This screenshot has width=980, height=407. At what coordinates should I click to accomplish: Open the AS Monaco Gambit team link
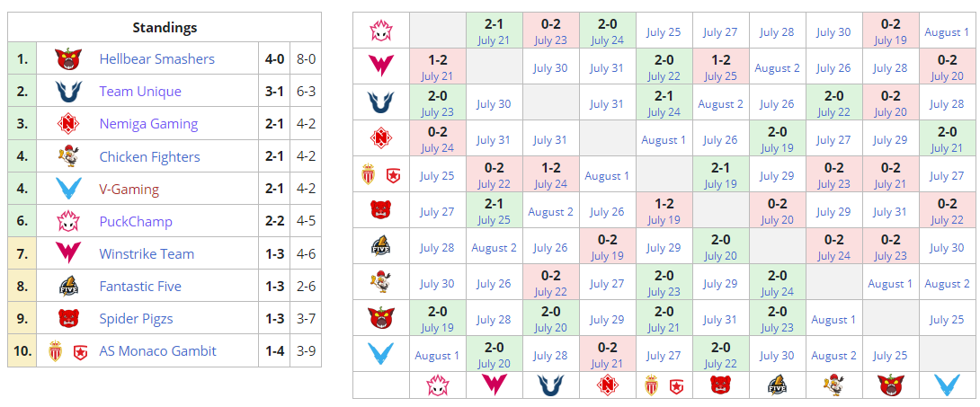pos(157,351)
